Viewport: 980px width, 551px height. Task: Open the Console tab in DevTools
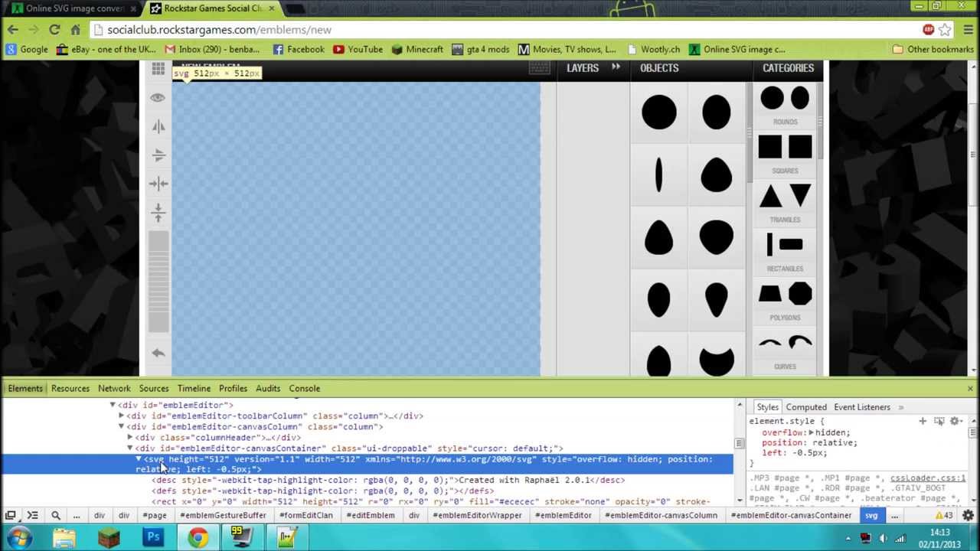pos(304,389)
